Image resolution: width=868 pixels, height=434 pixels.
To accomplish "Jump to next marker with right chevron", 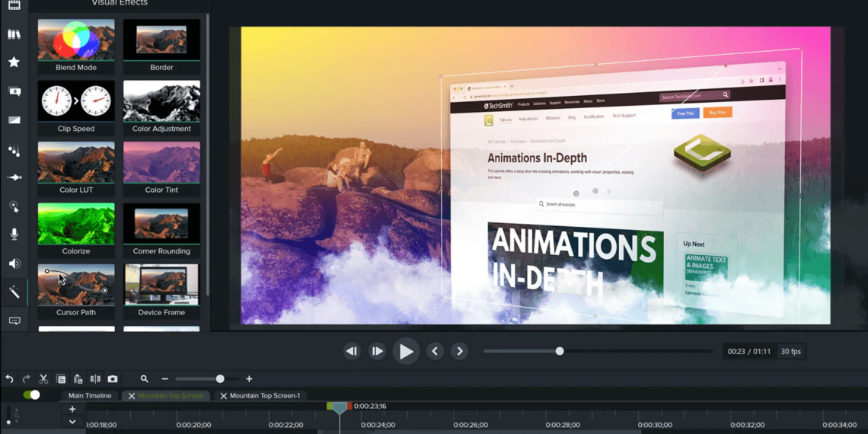I will (x=459, y=351).
